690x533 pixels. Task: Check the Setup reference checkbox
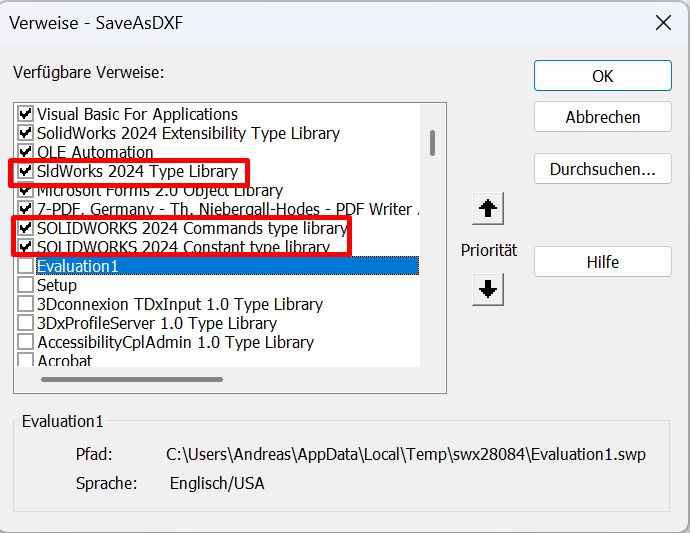coord(25,285)
